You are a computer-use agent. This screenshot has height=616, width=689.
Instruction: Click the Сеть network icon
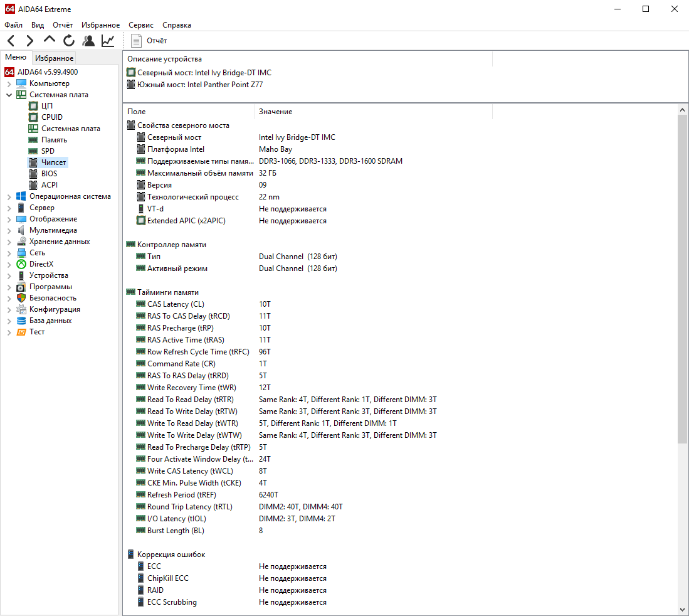21,253
